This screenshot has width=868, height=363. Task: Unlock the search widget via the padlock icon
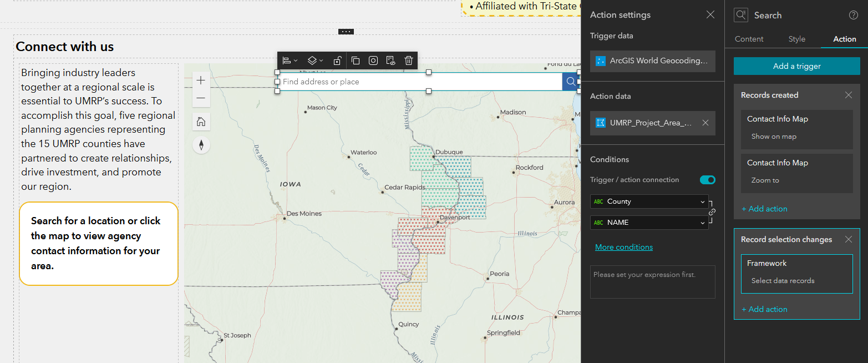point(337,60)
